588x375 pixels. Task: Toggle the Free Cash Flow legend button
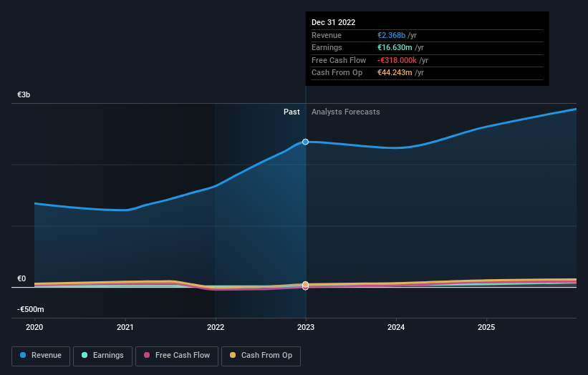tap(177, 356)
